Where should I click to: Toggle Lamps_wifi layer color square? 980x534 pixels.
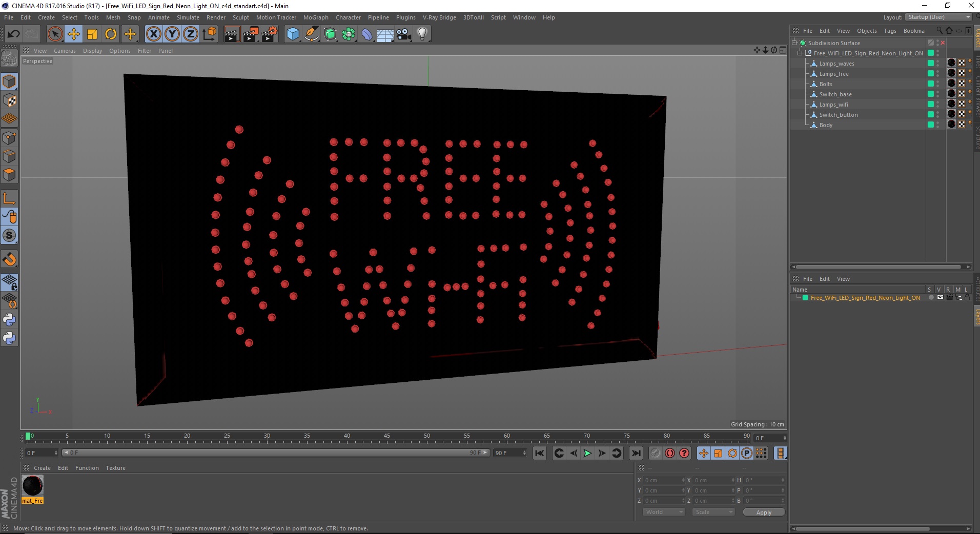tap(931, 105)
